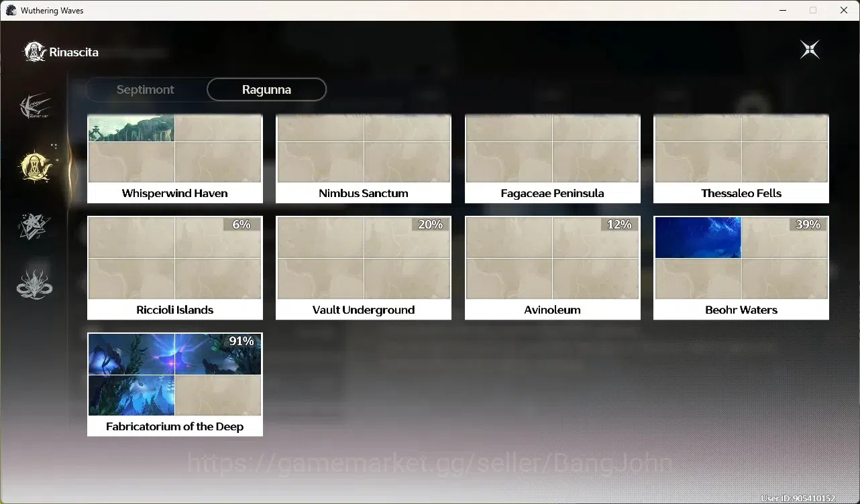Viewport: 860px width, 504px height.
Task: Open the Beohr Waters card
Action: (741, 268)
